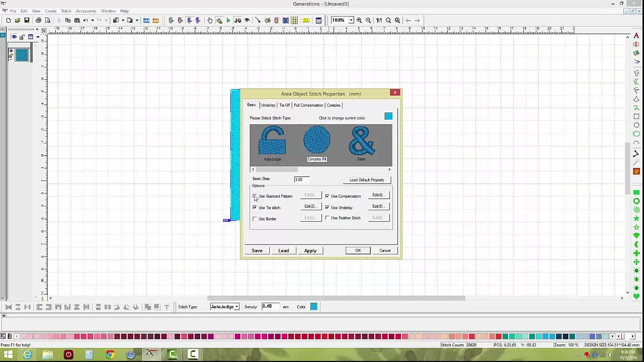The width and height of the screenshot is (644, 362).
Task: Switch to the Complex tab
Action: [334, 105]
